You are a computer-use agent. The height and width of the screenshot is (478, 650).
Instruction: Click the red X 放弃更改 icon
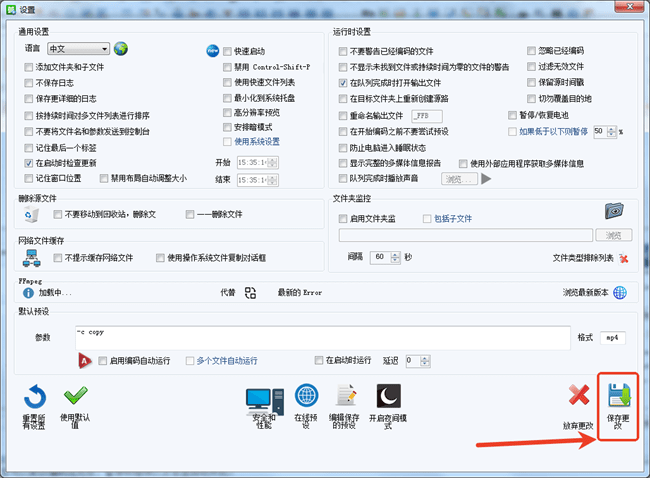[x=578, y=397]
